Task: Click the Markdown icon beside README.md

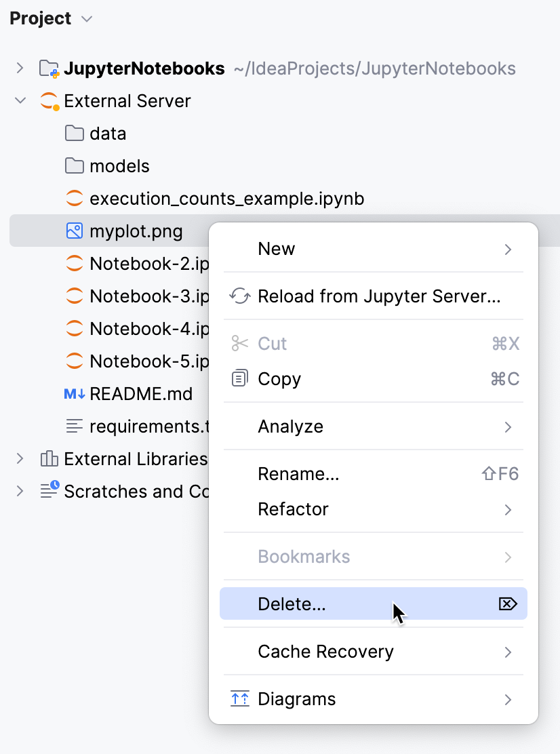Action: pyautogui.click(x=73, y=394)
